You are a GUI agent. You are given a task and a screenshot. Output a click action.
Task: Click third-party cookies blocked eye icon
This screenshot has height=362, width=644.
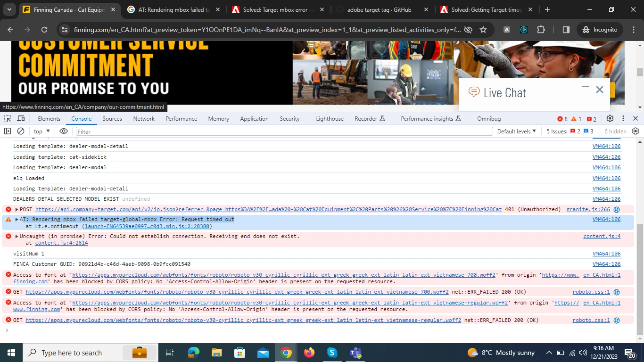click(x=468, y=30)
